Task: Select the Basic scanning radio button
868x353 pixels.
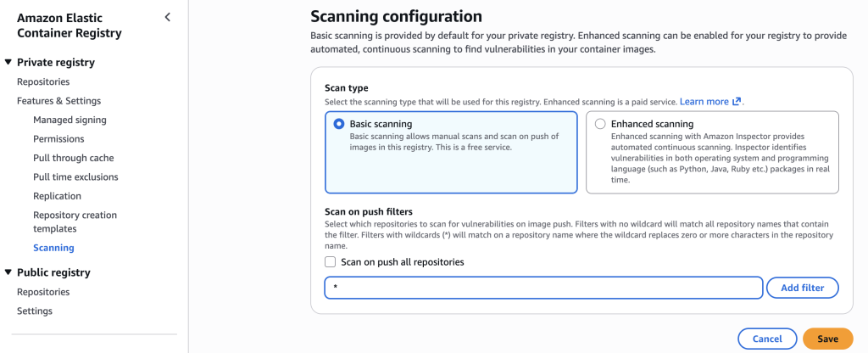Action: click(338, 124)
